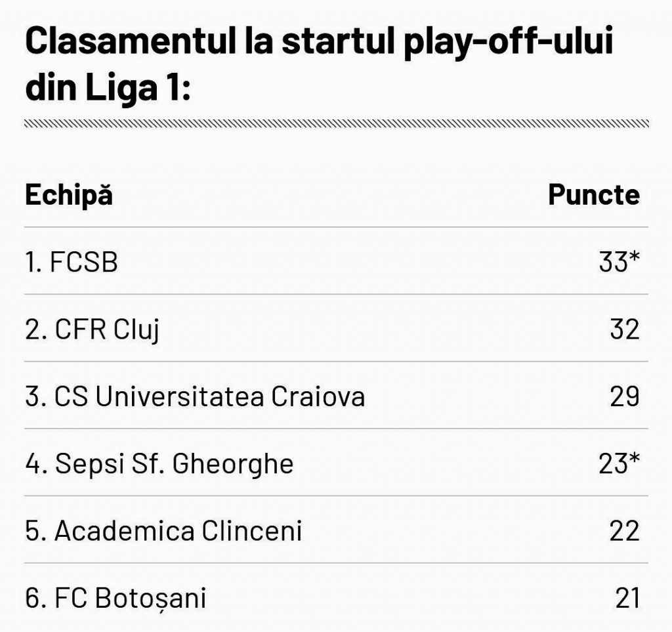Screen dimensions: 672x632
Task: Select Academica Clinceni's 22 points value
Action: click(x=624, y=531)
